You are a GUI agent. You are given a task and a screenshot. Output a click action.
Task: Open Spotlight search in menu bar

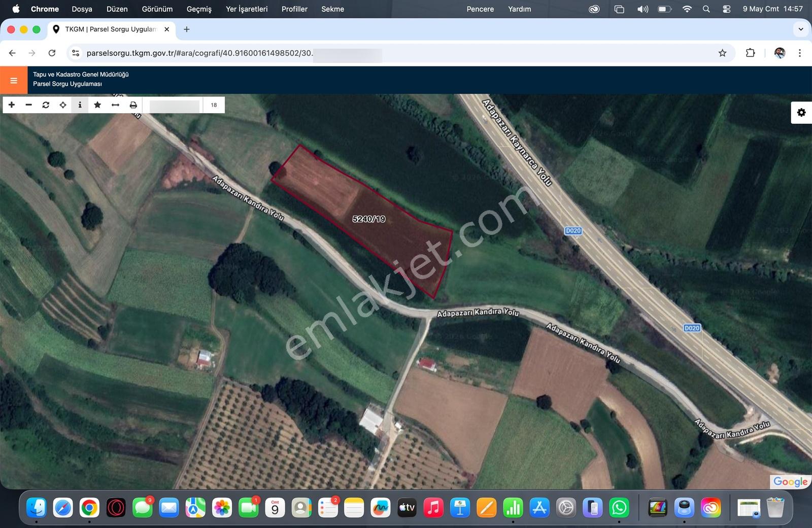706,9
